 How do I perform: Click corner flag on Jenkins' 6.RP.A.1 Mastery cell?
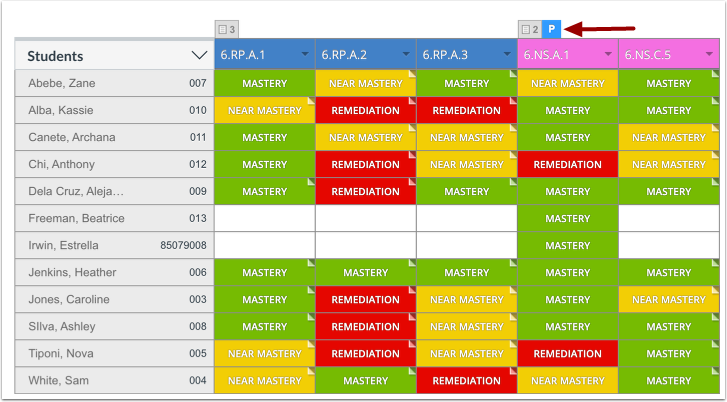pos(311,263)
